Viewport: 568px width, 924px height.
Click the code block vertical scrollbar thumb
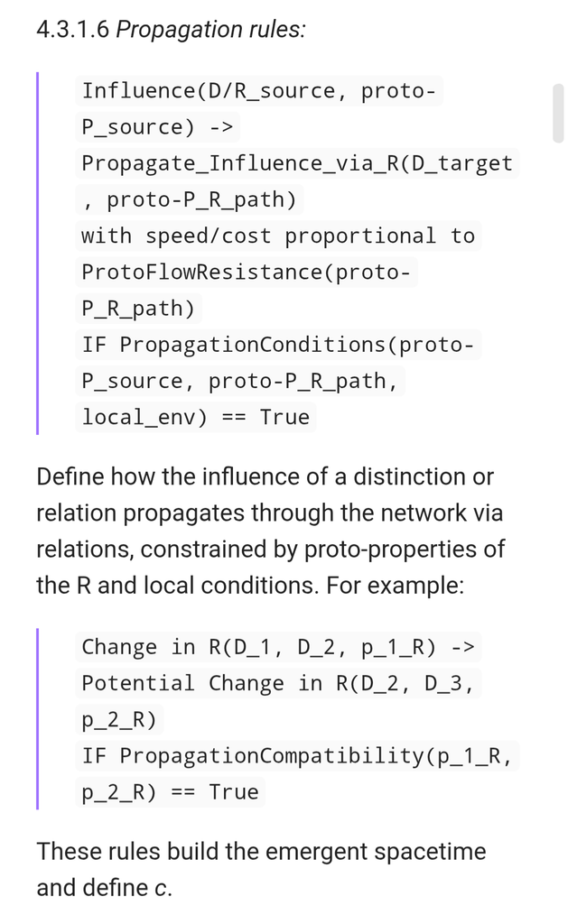(557, 113)
